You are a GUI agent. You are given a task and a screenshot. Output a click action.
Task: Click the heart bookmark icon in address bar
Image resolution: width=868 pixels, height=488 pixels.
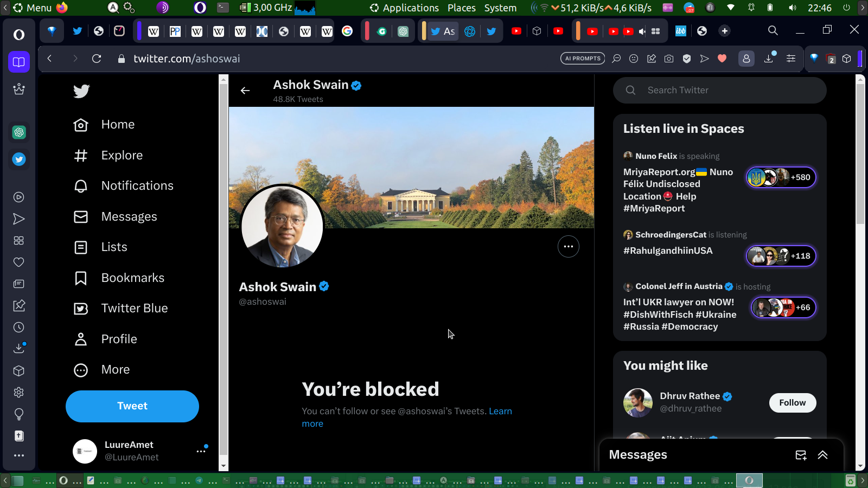click(722, 59)
